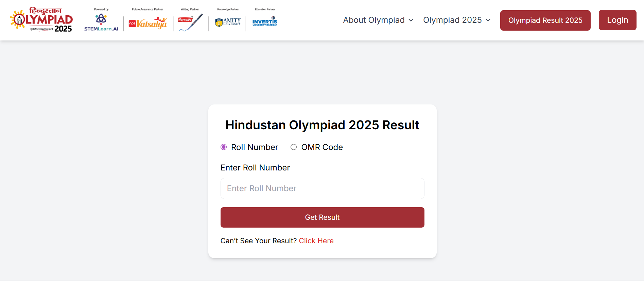The image size is (644, 281).
Task: Select the OMR Code radio option
Action: [294, 147]
